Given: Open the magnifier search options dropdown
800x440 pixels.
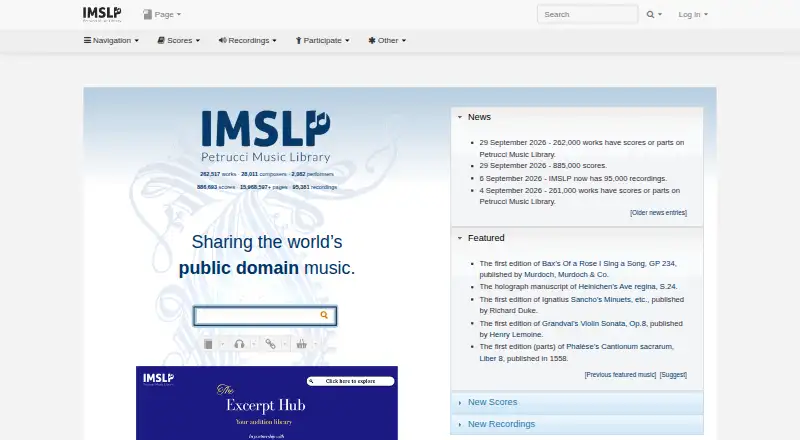Looking at the screenshot, I should point(654,14).
